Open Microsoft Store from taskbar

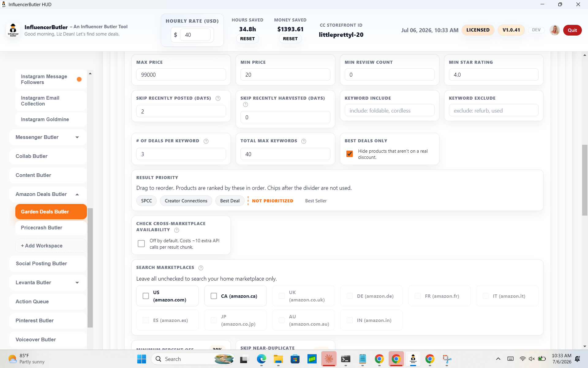[295, 359]
